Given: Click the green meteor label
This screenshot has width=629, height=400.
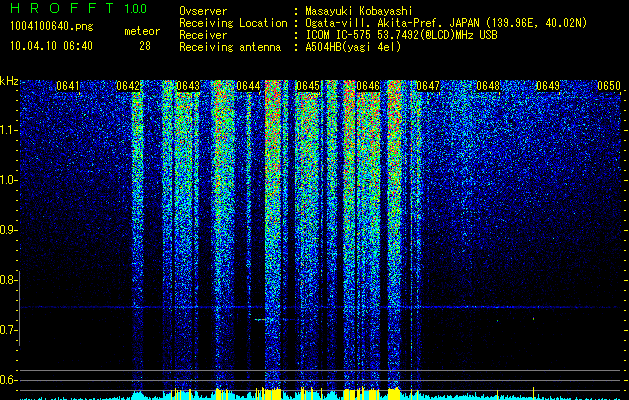Looking at the screenshot, I should click(x=142, y=31).
